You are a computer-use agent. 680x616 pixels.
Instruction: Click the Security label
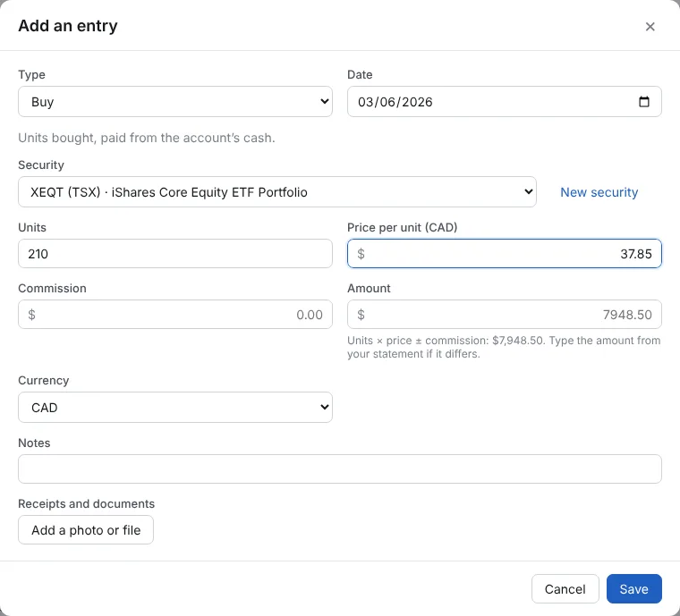41,165
